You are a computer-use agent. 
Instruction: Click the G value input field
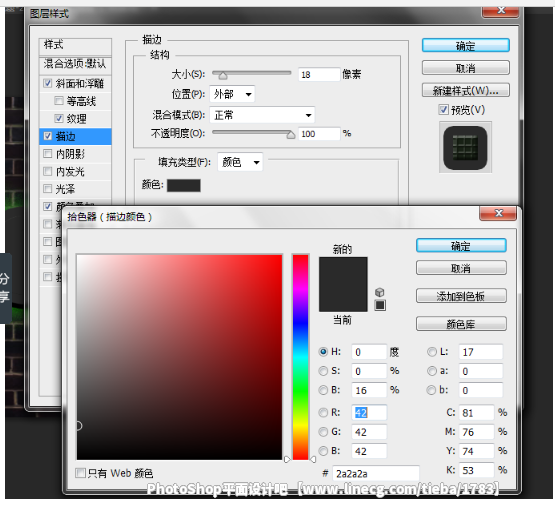point(369,432)
